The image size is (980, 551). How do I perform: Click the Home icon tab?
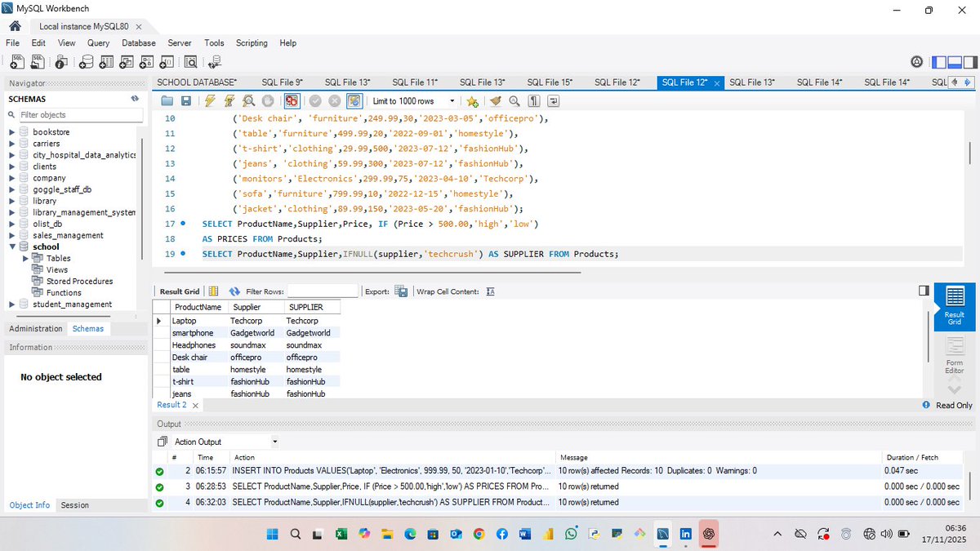tap(14, 26)
